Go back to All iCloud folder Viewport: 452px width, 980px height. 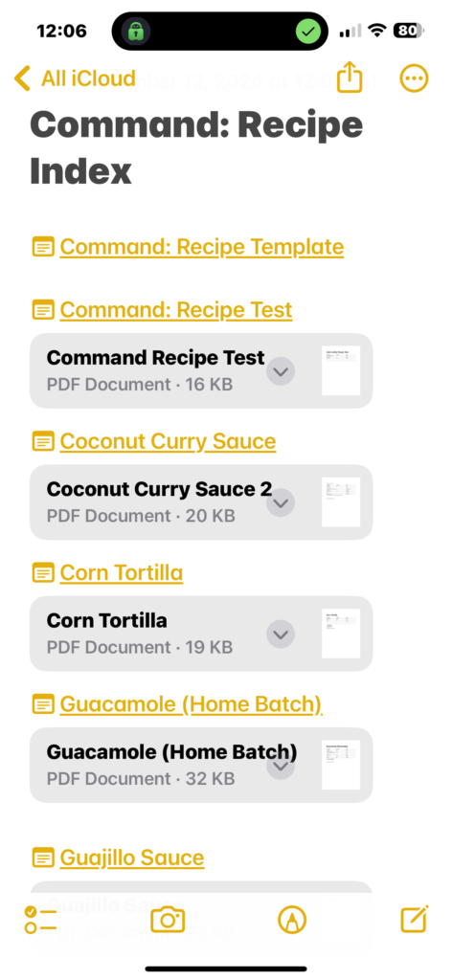[75, 78]
